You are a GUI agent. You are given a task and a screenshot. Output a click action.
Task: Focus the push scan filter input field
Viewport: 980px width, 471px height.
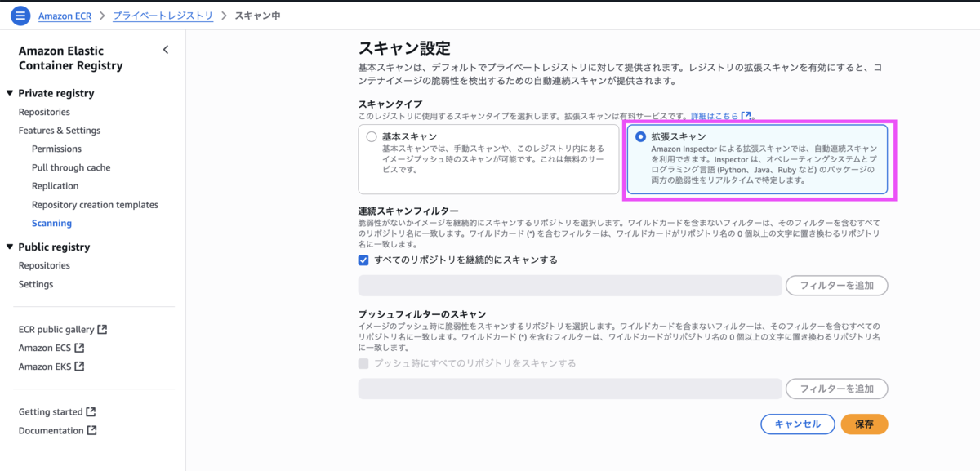(570, 389)
